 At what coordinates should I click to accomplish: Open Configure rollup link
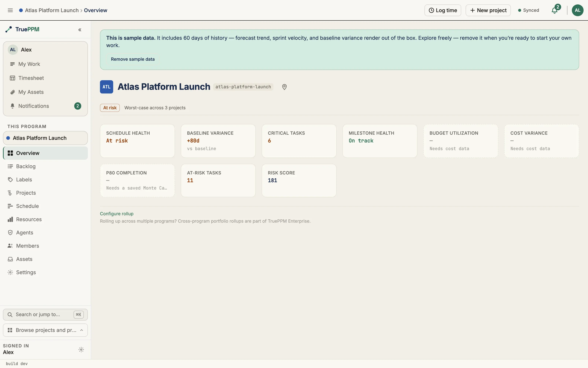tap(117, 214)
